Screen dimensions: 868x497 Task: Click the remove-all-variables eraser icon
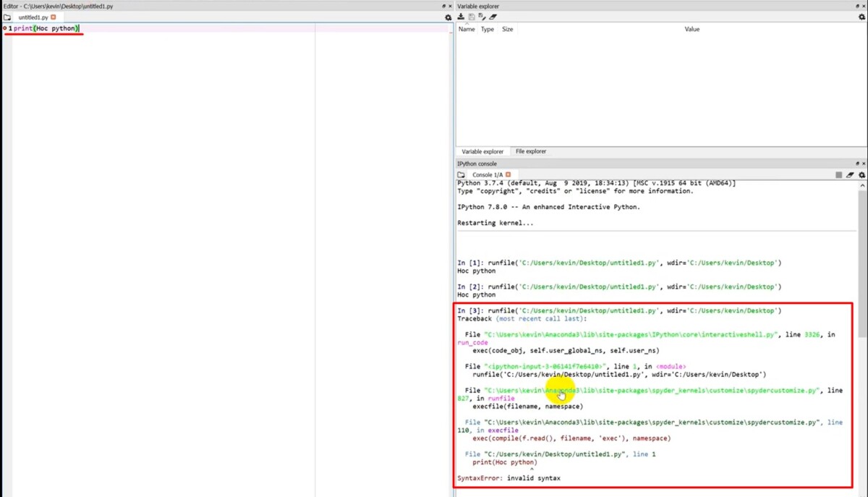[493, 16]
